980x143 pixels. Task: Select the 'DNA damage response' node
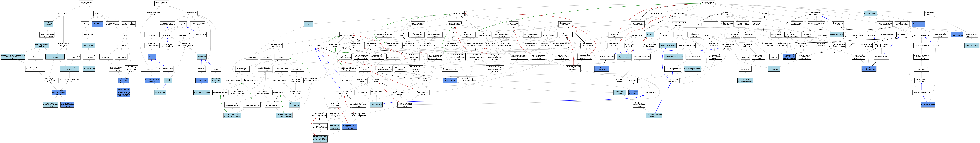[x=692, y=69]
